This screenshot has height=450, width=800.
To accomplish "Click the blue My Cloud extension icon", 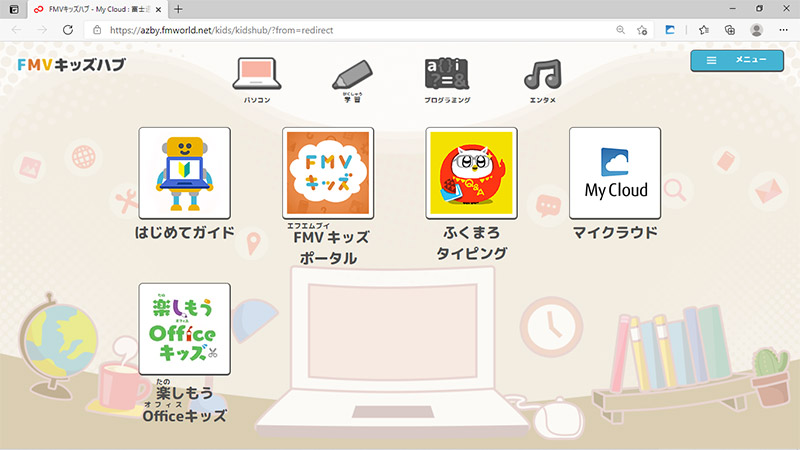I will tap(670, 30).
